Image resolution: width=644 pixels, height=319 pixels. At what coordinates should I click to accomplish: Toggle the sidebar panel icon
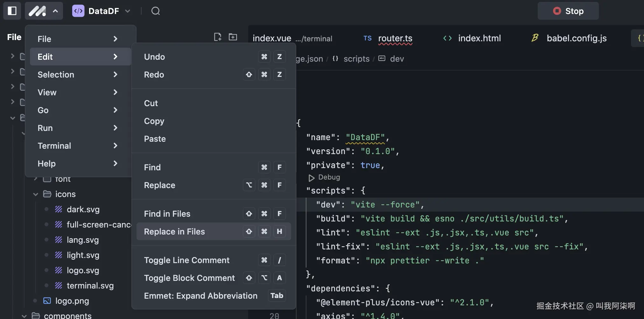point(12,11)
